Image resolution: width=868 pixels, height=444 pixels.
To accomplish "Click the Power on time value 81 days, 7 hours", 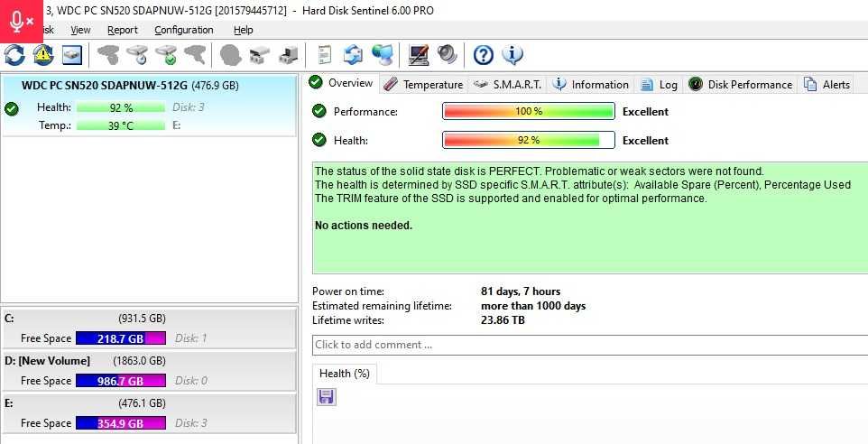I will tap(521, 291).
